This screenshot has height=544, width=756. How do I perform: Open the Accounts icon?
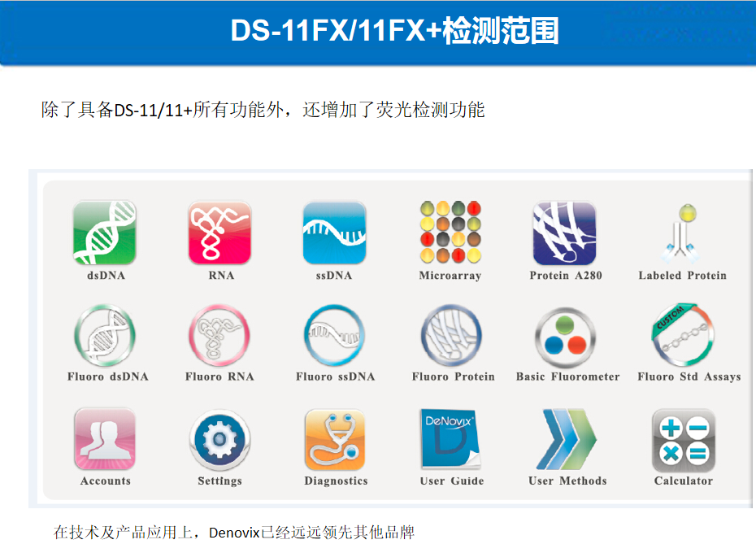105,439
